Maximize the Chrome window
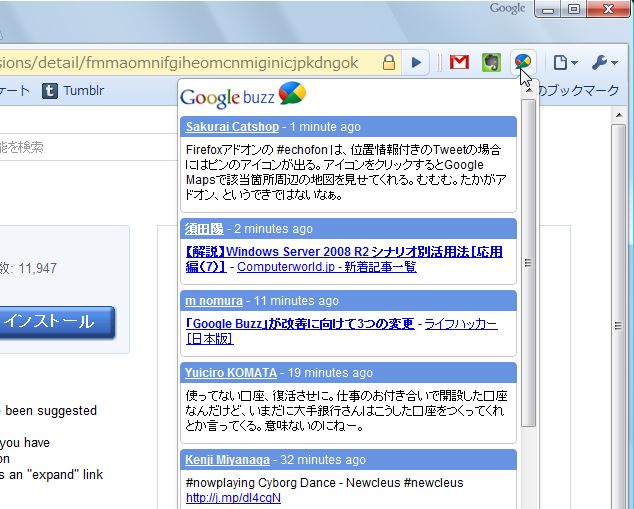Screen dimensions: 634x509 [x=573, y=10]
